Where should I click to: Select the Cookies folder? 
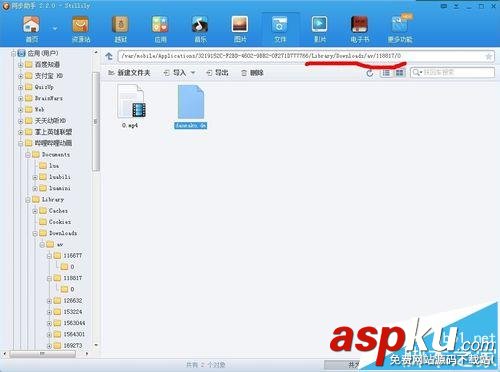pos(55,222)
